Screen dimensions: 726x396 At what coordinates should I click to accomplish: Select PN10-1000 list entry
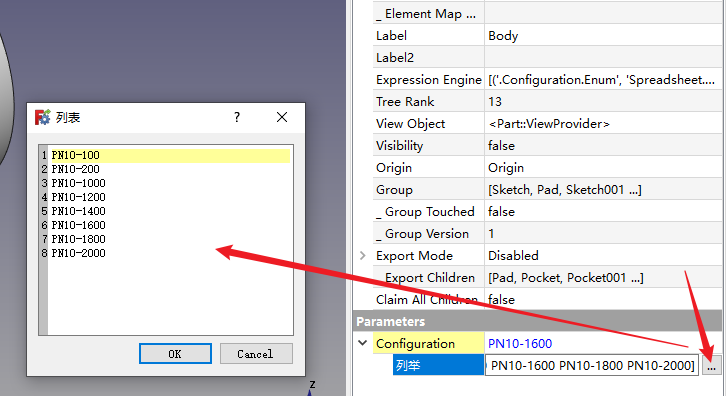tap(78, 183)
